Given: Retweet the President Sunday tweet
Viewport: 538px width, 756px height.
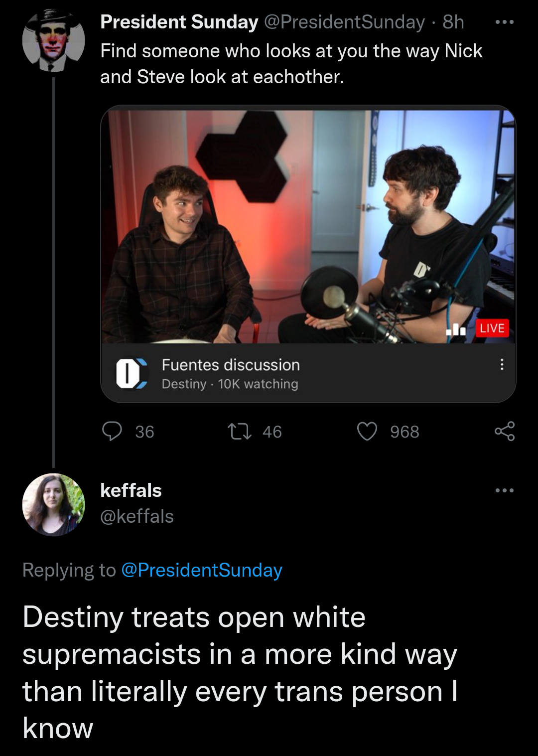Looking at the screenshot, I should pyautogui.click(x=240, y=431).
